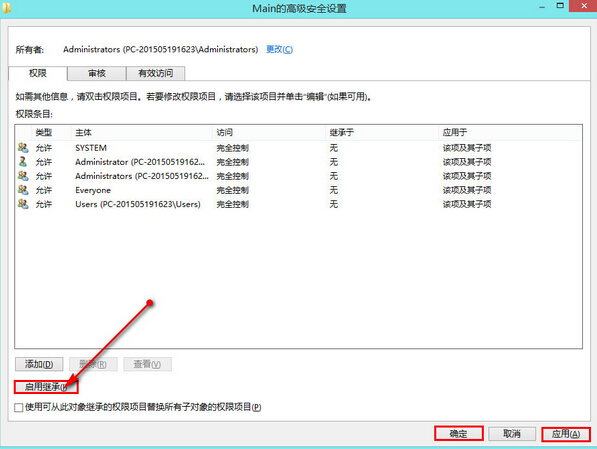
Task: Maximize the security settings window
Action: [x=560, y=6]
